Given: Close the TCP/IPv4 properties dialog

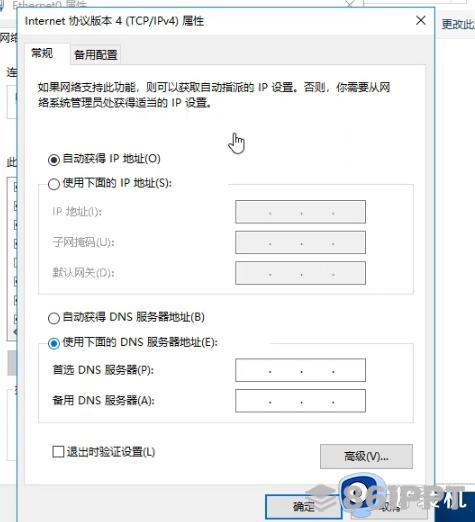Looking at the screenshot, I should [421, 21].
